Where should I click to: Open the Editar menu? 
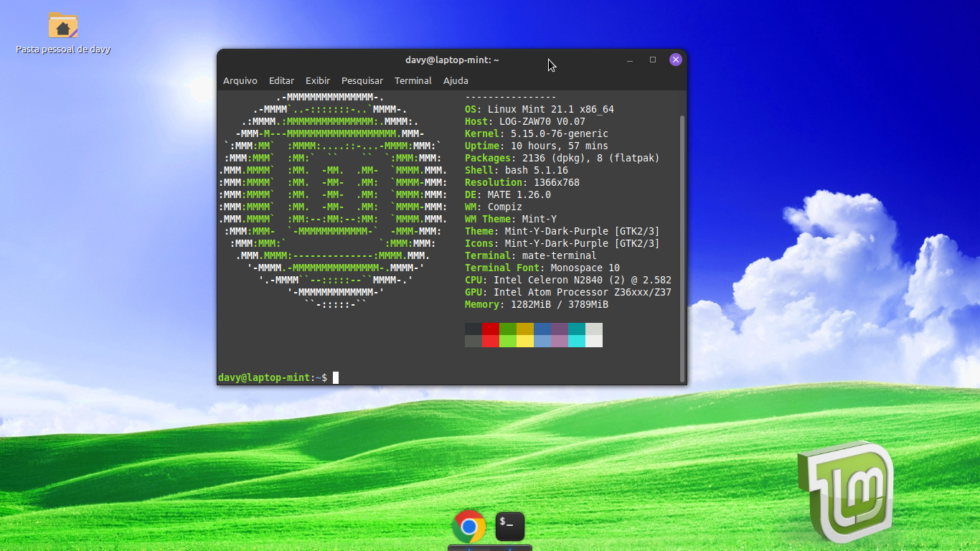(x=281, y=81)
